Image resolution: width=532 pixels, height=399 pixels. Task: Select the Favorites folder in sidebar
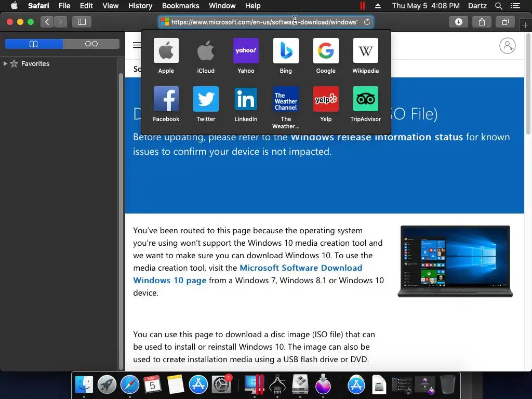point(35,63)
